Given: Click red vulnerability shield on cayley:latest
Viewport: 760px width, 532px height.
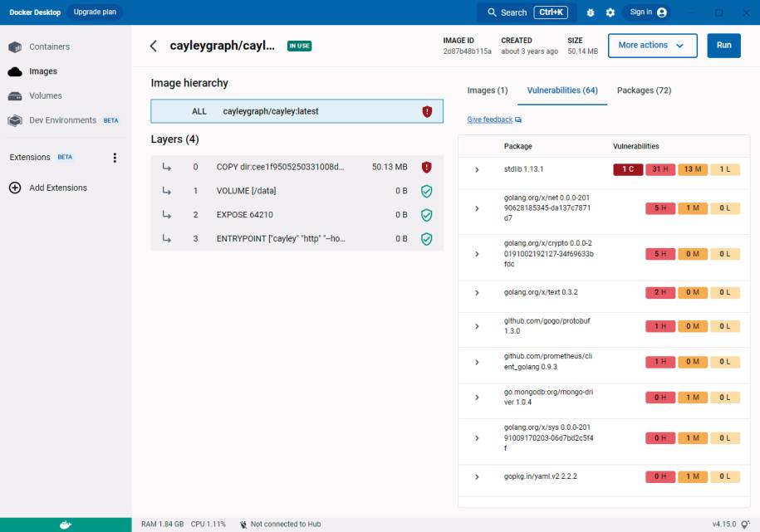Looking at the screenshot, I should [427, 112].
